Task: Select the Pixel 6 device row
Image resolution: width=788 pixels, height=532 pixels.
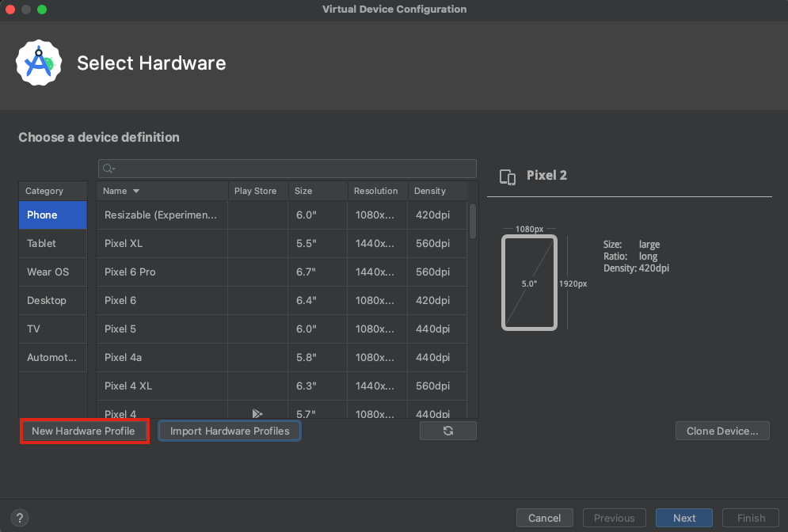Action: pos(281,300)
